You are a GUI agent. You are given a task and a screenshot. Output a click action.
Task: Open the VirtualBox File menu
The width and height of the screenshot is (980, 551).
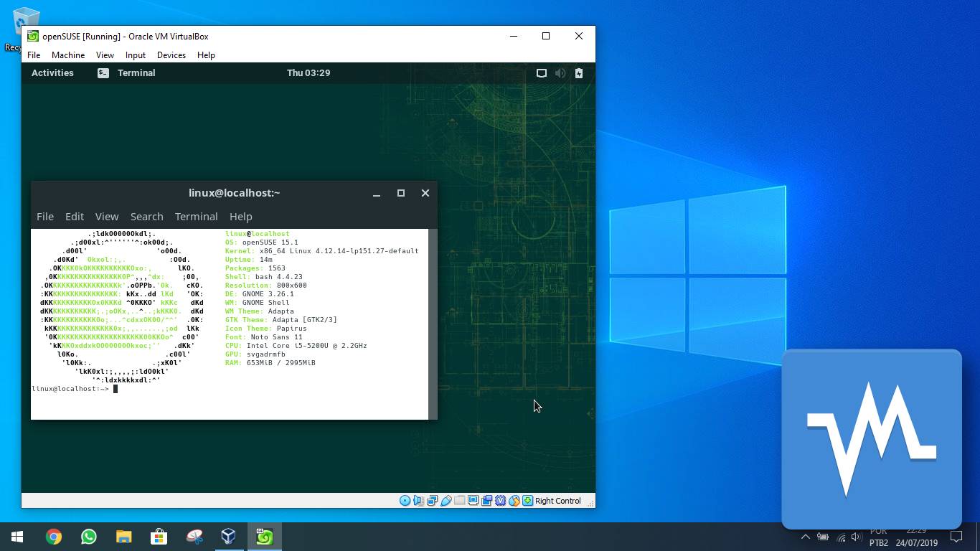click(x=34, y=55)
